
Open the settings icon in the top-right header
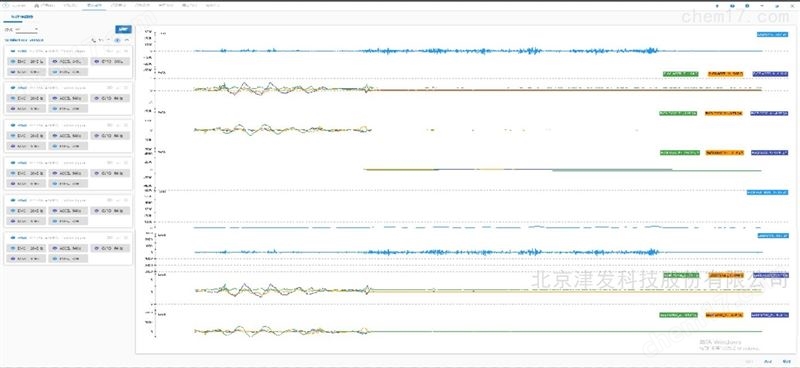pyautogui.click(x=747, y=6)
